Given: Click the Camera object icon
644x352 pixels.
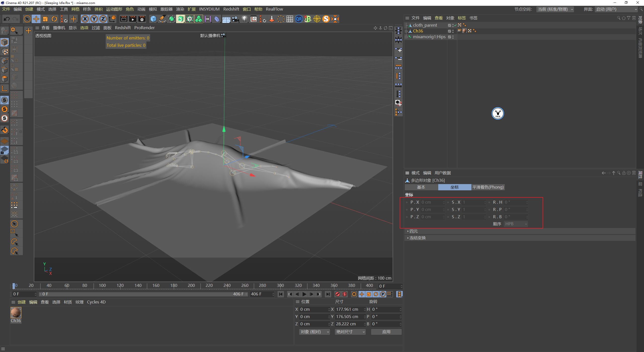Looking at the screenshot, I should (x=235, y=19).
